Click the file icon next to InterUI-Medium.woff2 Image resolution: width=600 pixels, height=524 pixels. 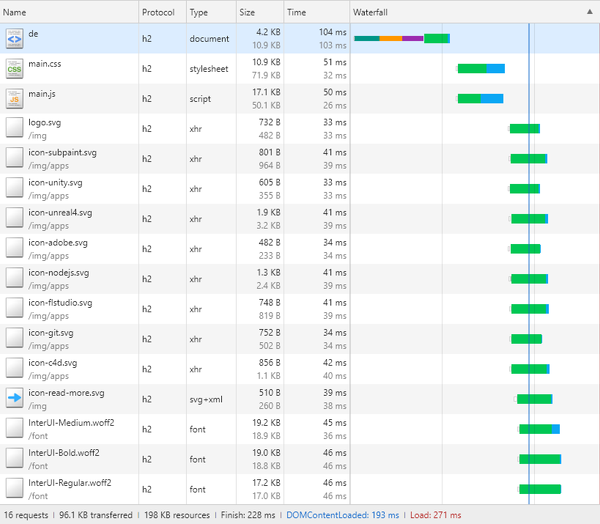pos(14,428)
